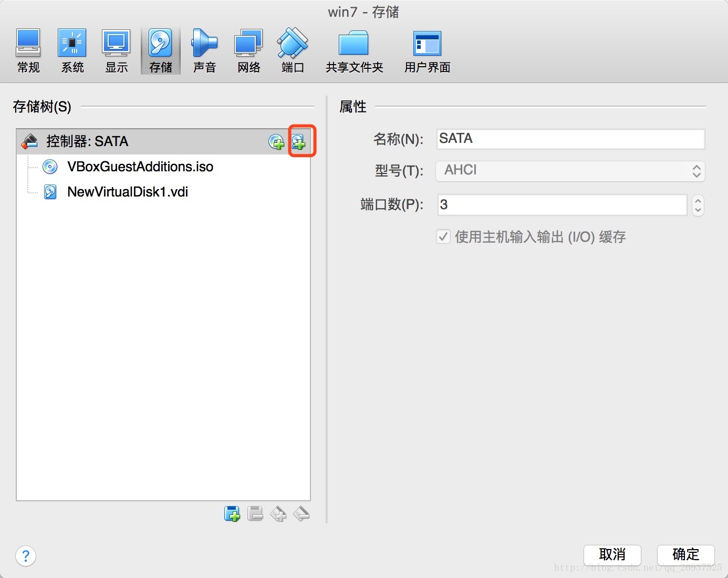The width and height of the screenshot is (728, 578).
Task: Adjust the port count stepper arrows
Action: click(698, 205)
